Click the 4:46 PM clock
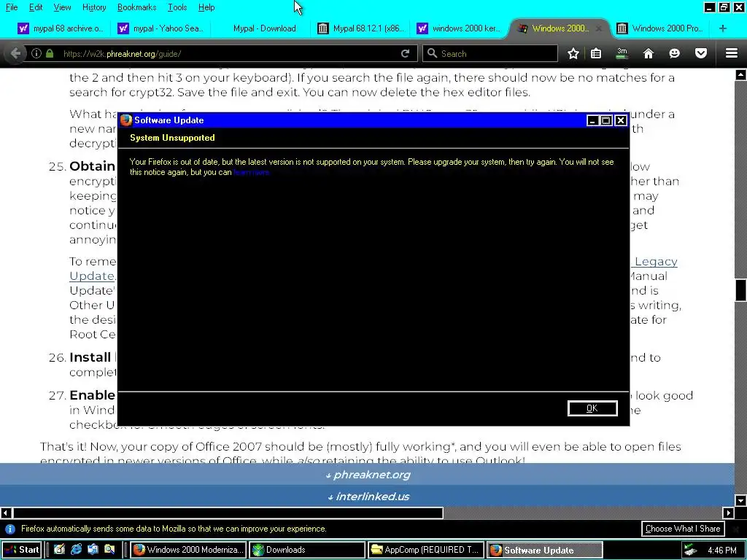 721,551
